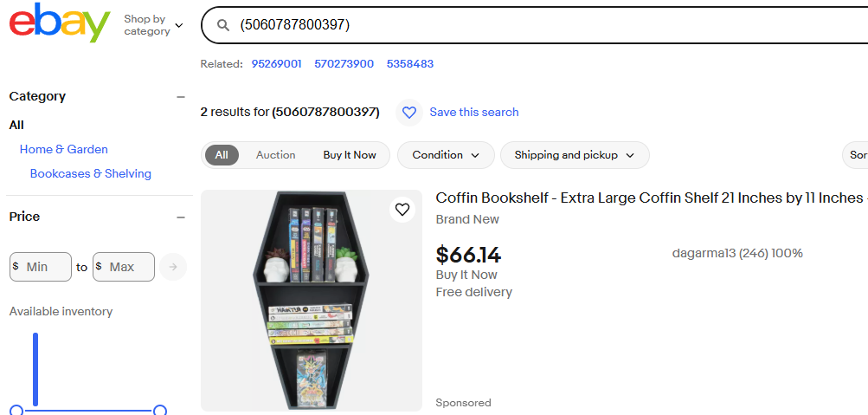Switch to Auction listings tab
Screen dimensions: 868x415
coord(275,155)
